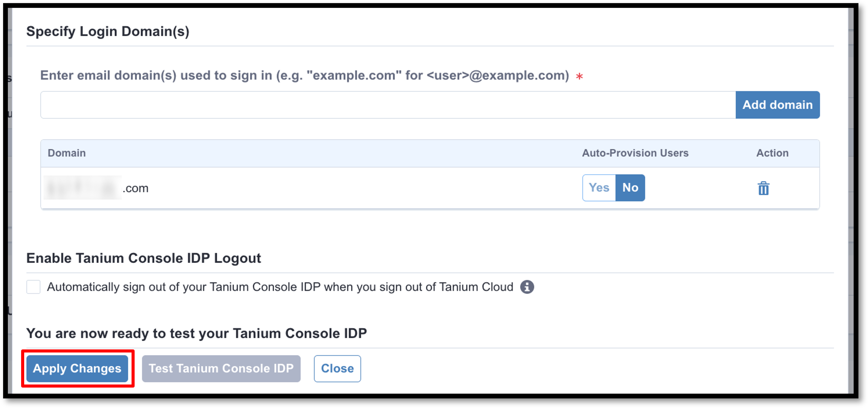The width and height of the screenshot is (868, 408).
Task: Click the Enable Tanium Console IDP Logout heading
Action: tap(143, 258)
